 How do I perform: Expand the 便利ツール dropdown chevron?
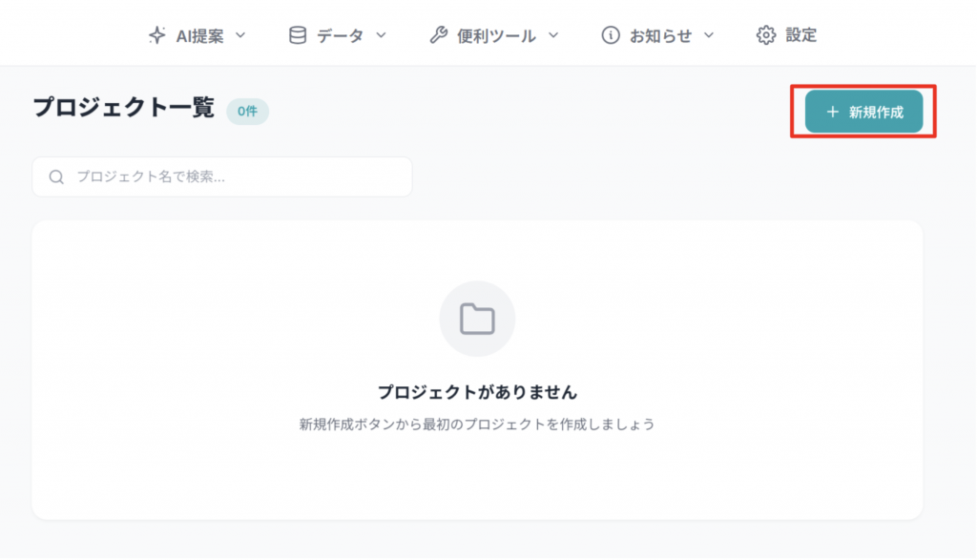coord(552,35)
